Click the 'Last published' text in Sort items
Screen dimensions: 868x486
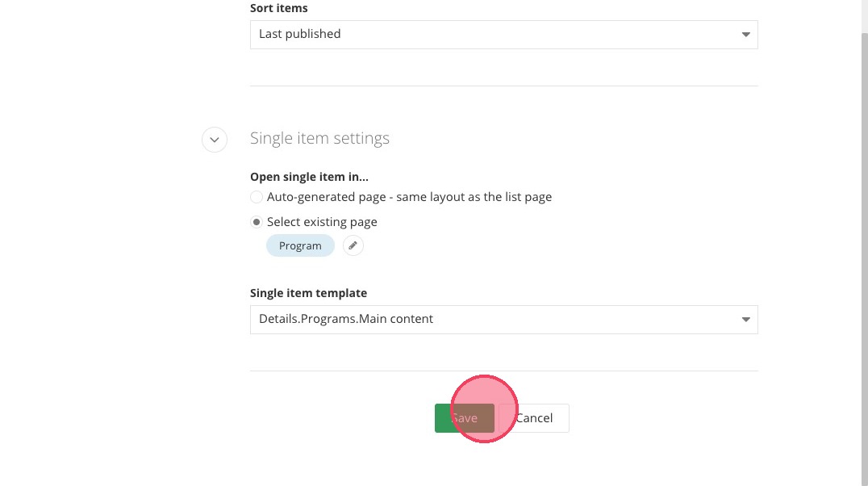pos(300,34)
